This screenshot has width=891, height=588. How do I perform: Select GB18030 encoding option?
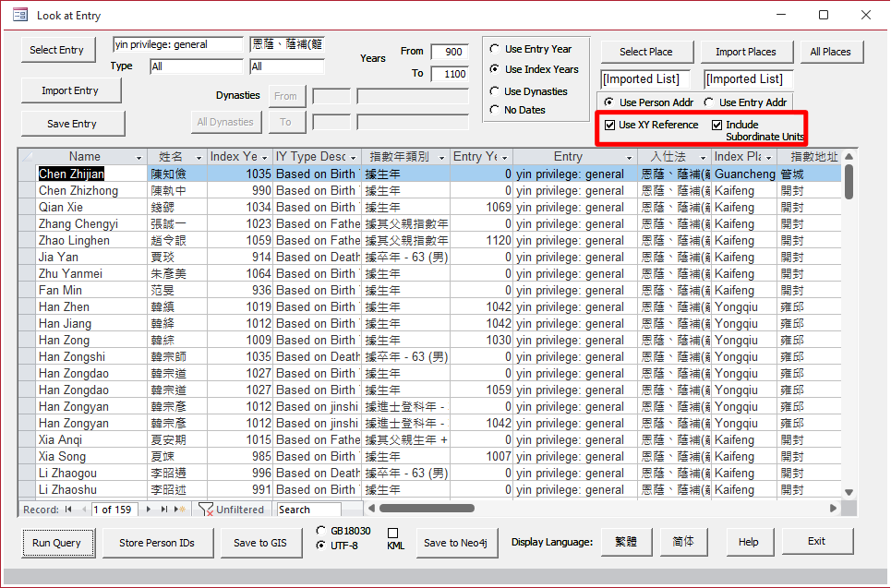(320, 531)
